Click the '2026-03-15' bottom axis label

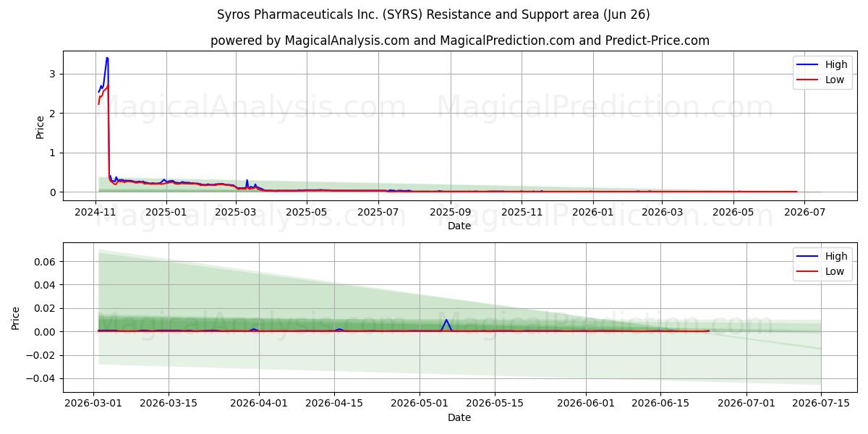169,404
